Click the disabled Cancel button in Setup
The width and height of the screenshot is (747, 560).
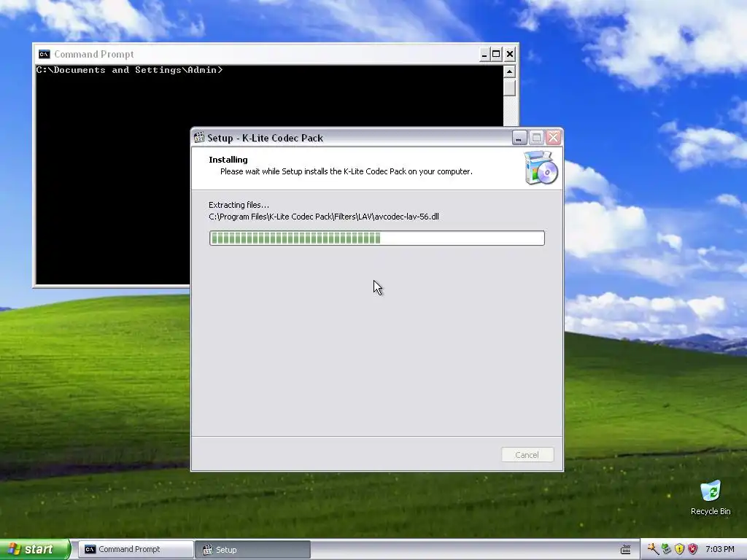point(527,455)
